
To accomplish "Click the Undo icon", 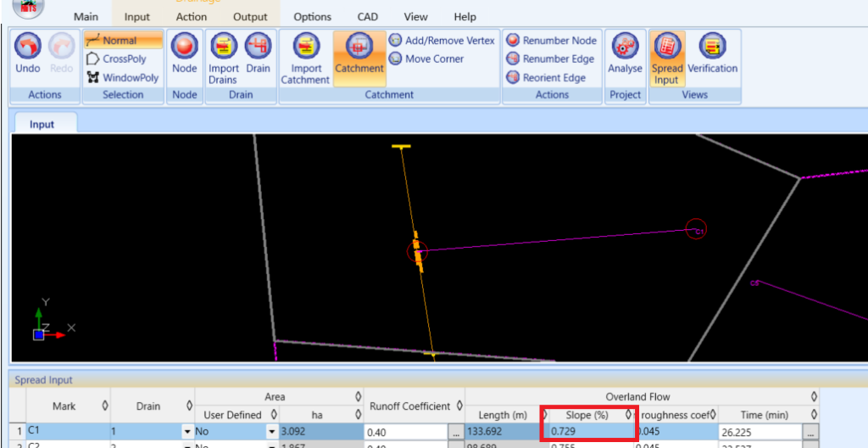I will [x=28, y=46].
